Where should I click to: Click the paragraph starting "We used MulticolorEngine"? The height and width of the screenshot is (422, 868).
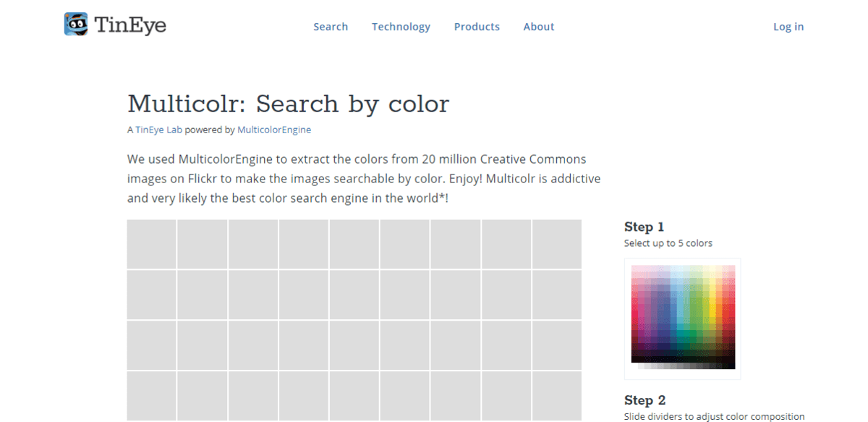pos(364,178)
